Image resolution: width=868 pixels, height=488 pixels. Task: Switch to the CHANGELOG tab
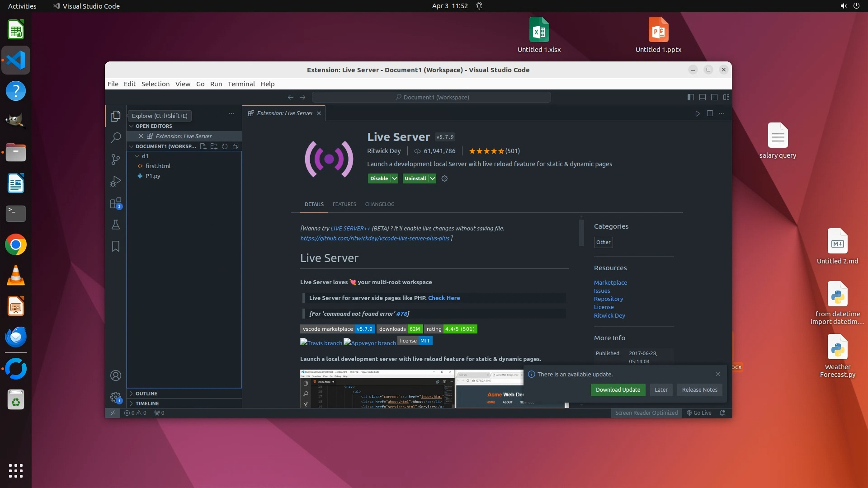click(x=380, y=204)
